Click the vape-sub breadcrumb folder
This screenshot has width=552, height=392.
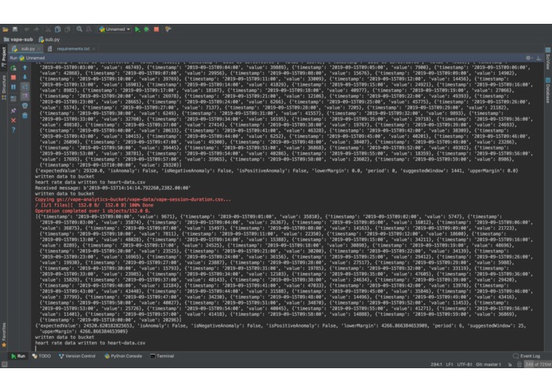point(18,40)
